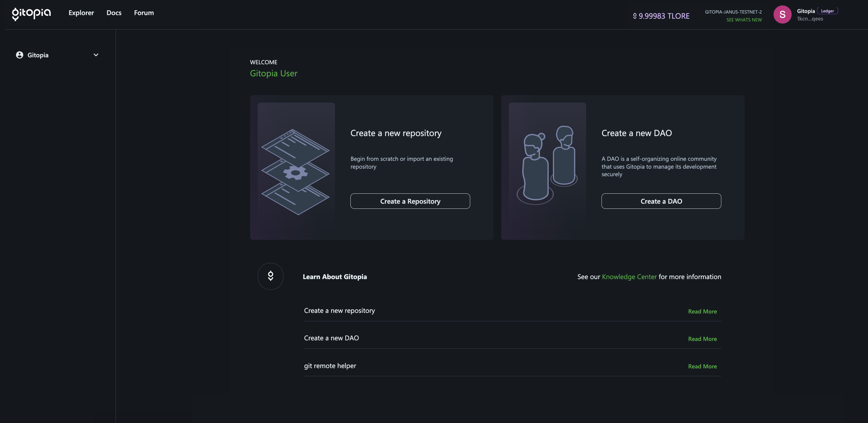Open the wallet address 1kcn...qees menu

tap(810, 19)
